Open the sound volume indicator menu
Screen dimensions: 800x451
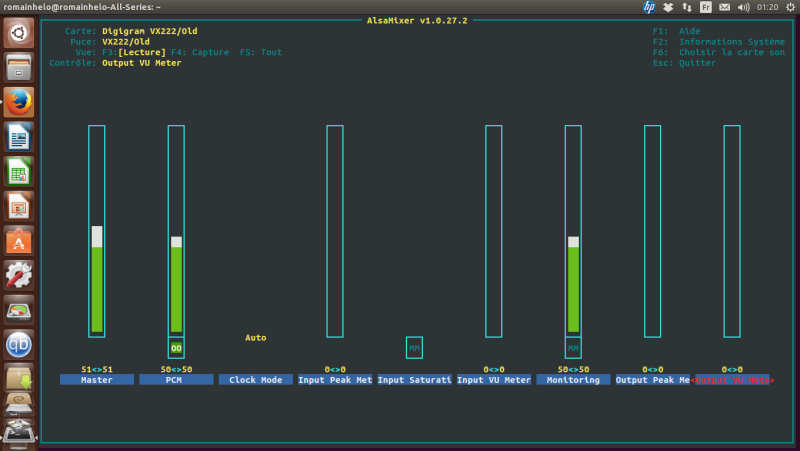coord(743,7)
